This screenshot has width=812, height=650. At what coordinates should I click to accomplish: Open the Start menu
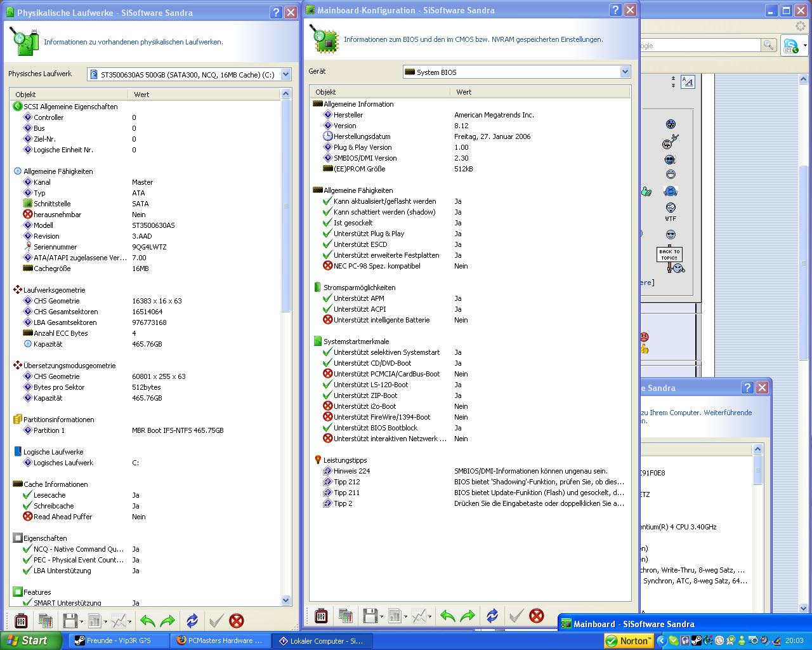31,640
